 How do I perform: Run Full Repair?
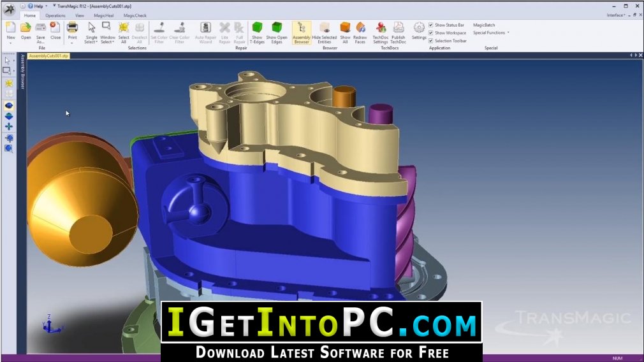(240, 33)
